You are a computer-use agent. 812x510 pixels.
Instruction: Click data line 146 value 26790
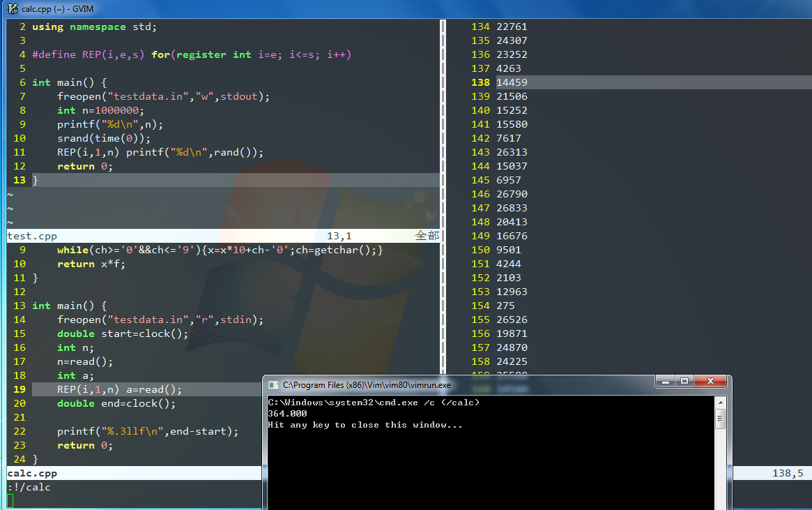coord(512,195)
